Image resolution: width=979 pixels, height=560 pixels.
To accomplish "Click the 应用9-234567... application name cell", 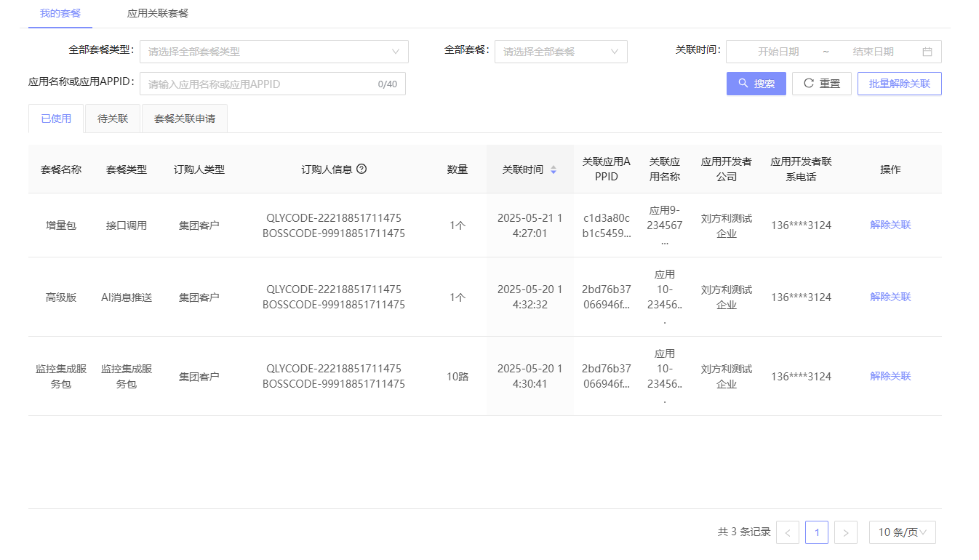I will point(665,225).
